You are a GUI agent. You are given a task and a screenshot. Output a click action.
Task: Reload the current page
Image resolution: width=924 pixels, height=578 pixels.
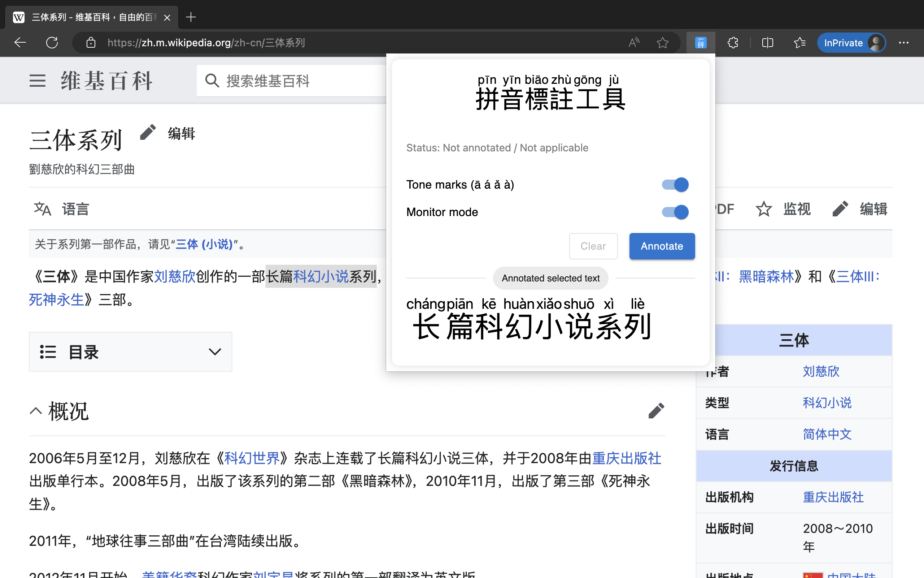pos(52,42)
